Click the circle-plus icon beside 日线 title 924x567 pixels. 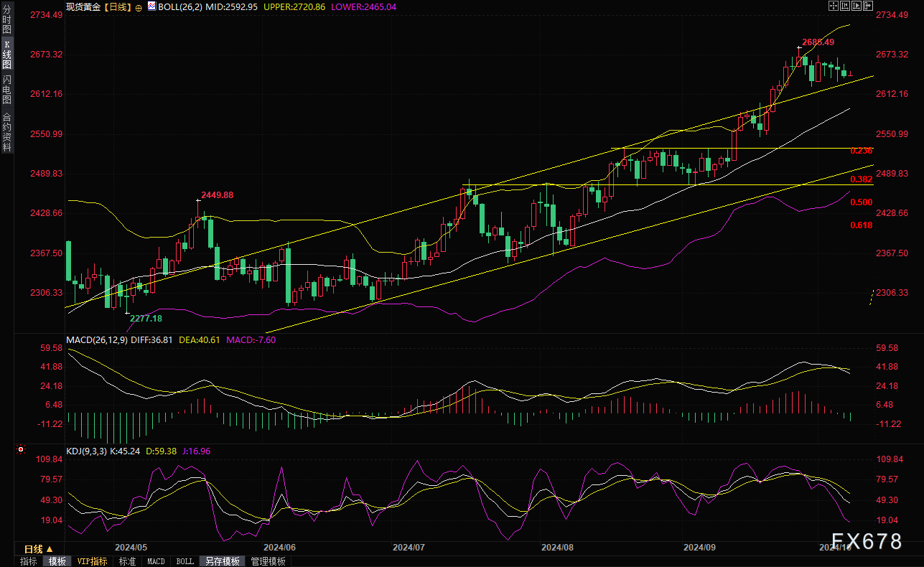[x=139, y=6]
